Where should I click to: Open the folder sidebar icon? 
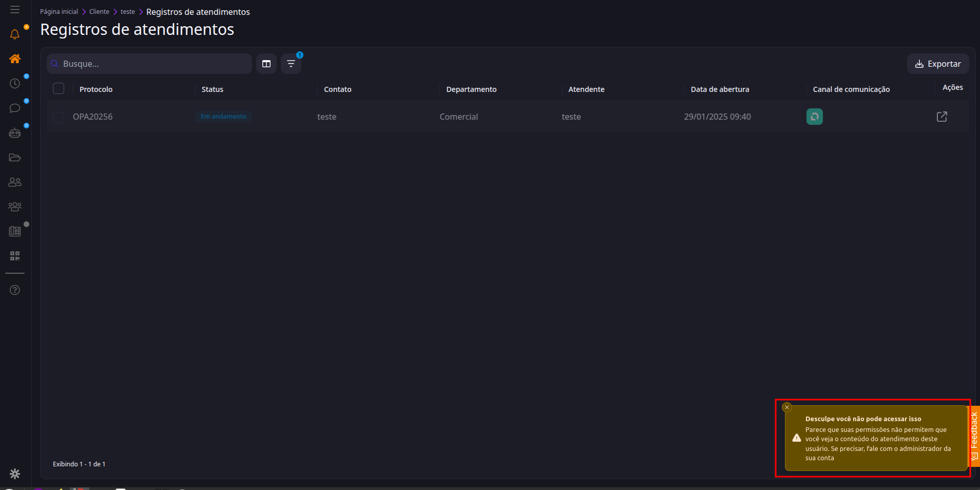(x=15, y=158)
